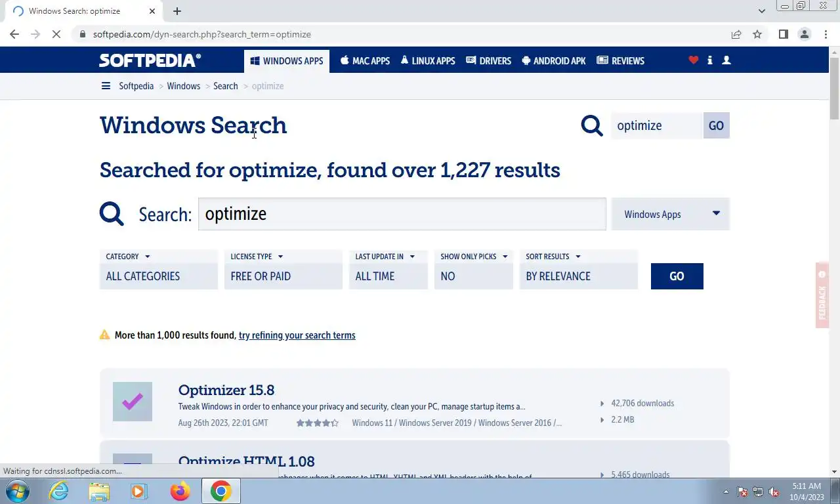Image resolution: width=840 pixels, height=504 pixels.
Task: Click the Softpedia breadcrumb link
Action: [x=136, y=86]
